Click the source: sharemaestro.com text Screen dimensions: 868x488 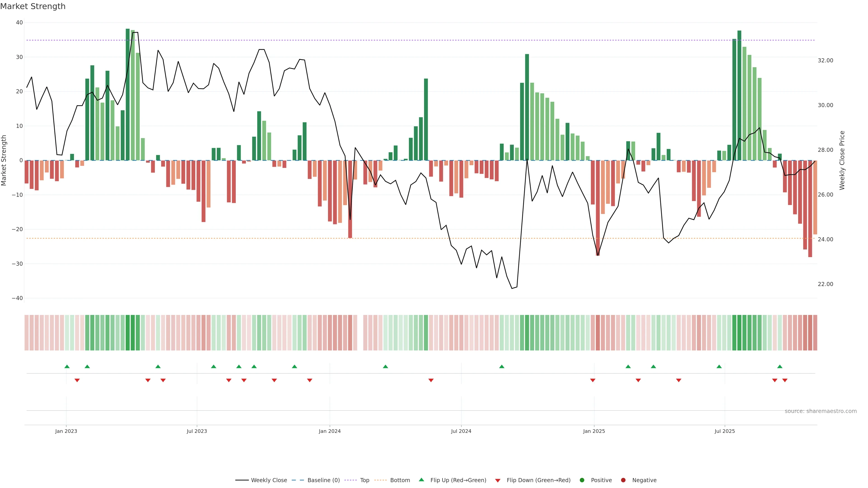(x=821, y=411)
